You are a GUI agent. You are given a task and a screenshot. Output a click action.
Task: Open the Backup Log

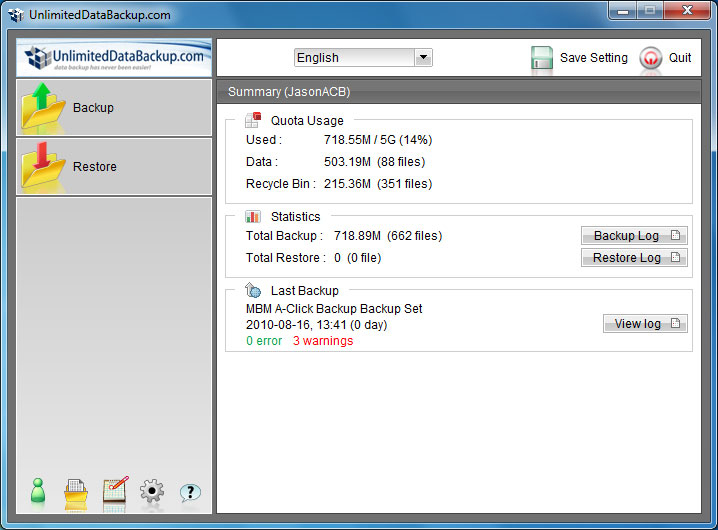point(634,235)
